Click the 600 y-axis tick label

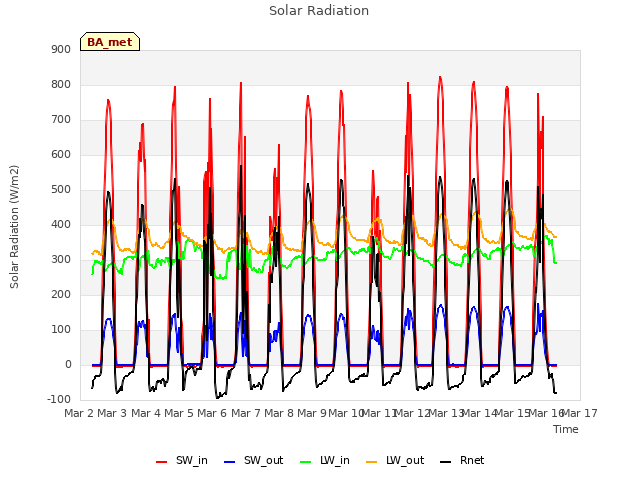coord(61,154)
